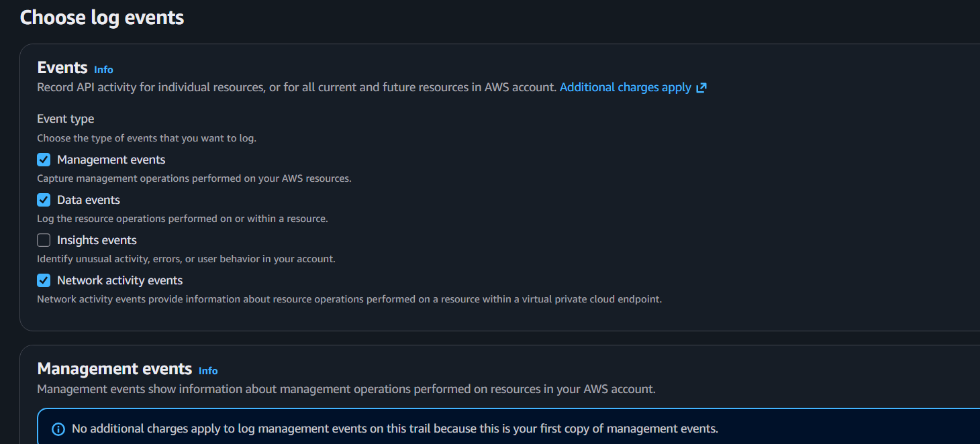Click 'Choose the type of events that you want to log.'

point(147,138)
